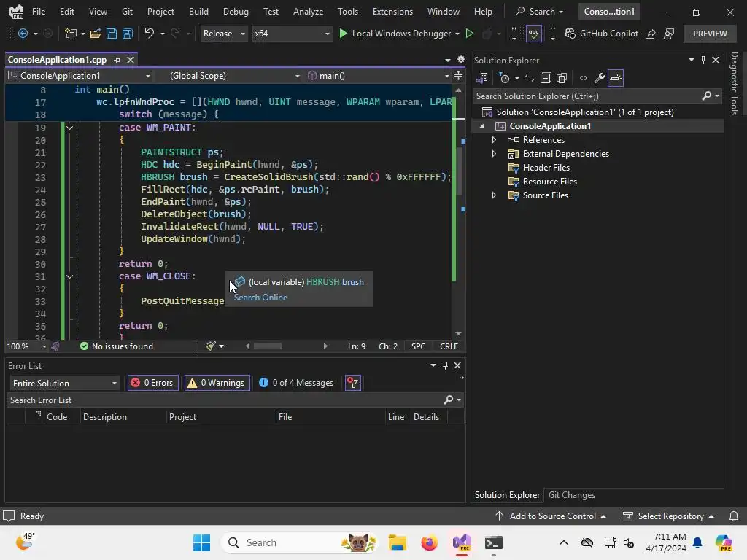Toggle pin on ConsoleApplication1.cpp tab
747x560 pixels.
click(117, 60)
